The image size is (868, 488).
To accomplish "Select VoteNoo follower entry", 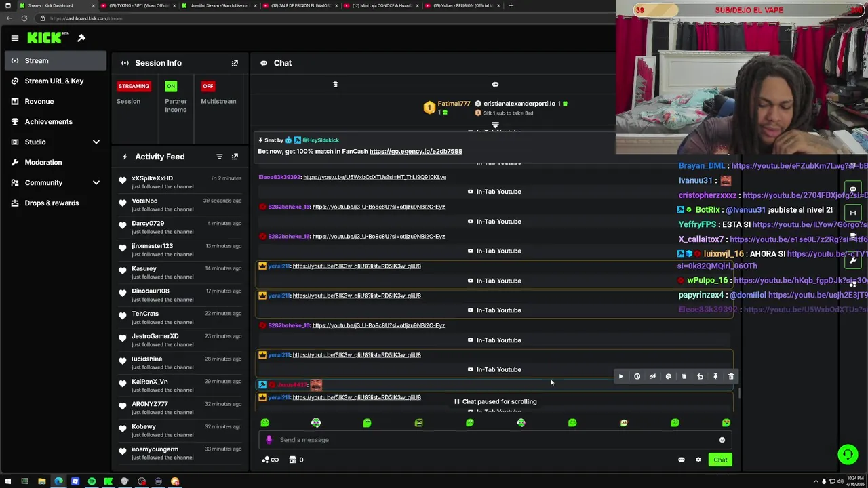I will pos(180,205).
